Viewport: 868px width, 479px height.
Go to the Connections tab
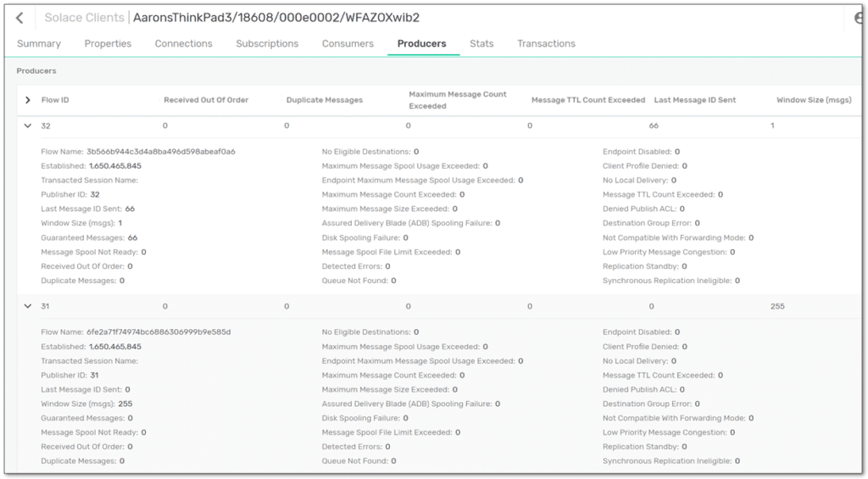(183, 44)
